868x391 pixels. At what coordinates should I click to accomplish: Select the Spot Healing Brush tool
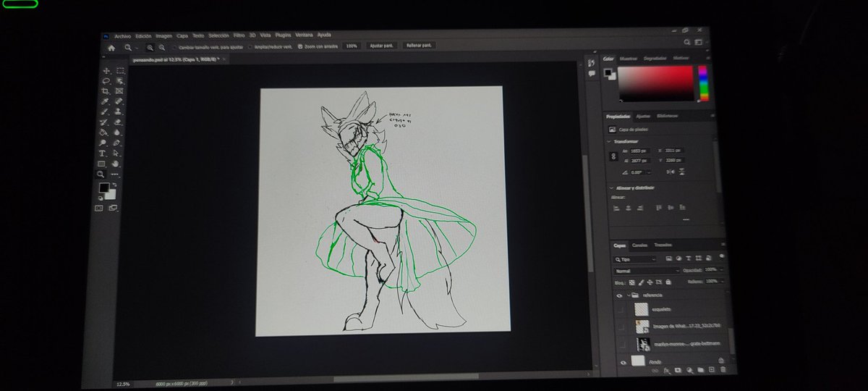119,101
